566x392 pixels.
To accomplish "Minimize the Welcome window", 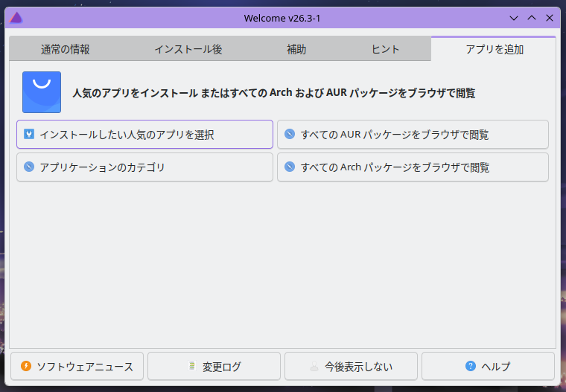I will pos(513,17).
